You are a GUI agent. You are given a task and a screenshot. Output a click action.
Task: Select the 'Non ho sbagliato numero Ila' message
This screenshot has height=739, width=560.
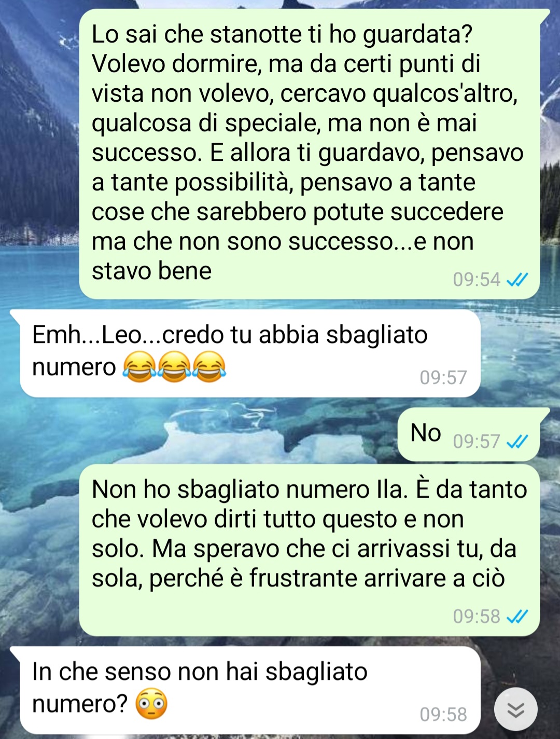[310, 550]
